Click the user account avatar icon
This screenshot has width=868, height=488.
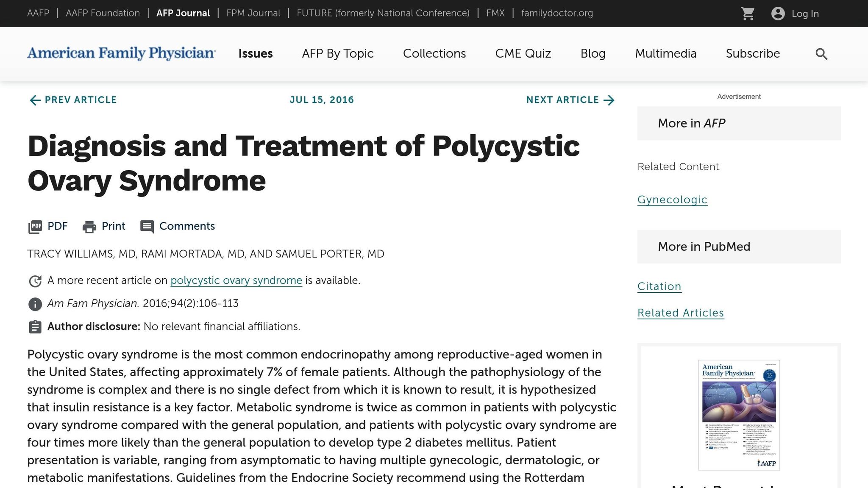[x=778, y=14]
